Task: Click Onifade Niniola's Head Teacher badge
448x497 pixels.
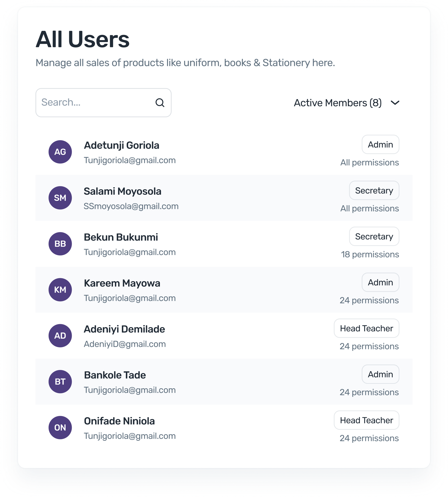Action: tap(366, 420)
